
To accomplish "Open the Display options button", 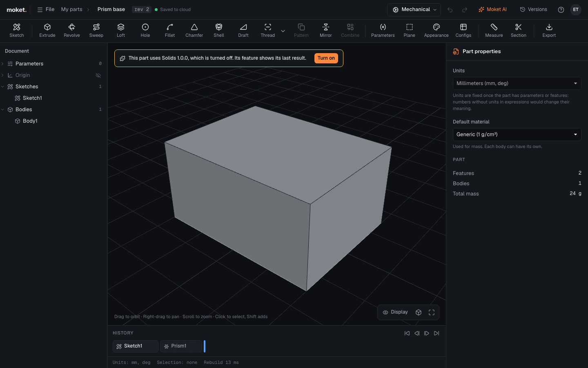I will 395,312.
